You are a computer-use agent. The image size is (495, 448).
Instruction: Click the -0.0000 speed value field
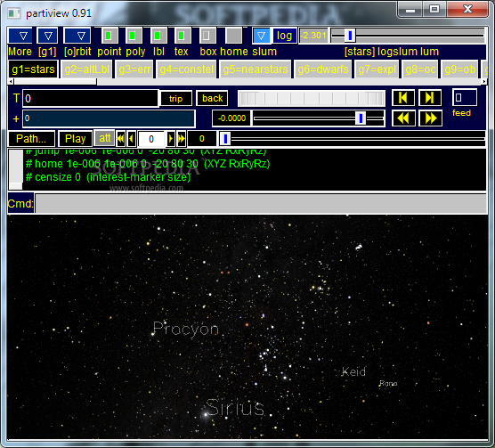pyautogui.click(x=231, y=118)
